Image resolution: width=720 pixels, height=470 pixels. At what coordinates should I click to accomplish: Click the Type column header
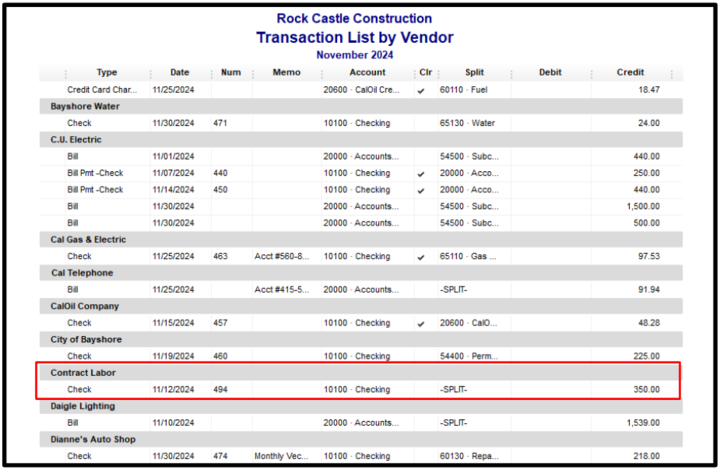[x=107, y=73]
